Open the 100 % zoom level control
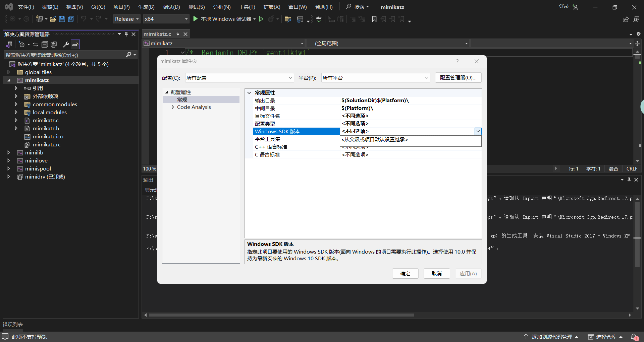This screenshot has width=644, height=342. click(x=149, y=169)
